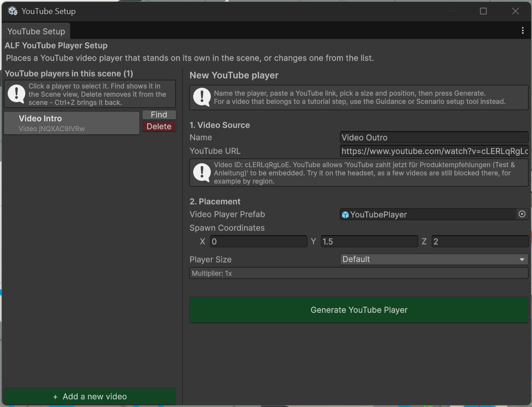Click 'Video jNQXAC9IVRw' subtitle text

52,129
